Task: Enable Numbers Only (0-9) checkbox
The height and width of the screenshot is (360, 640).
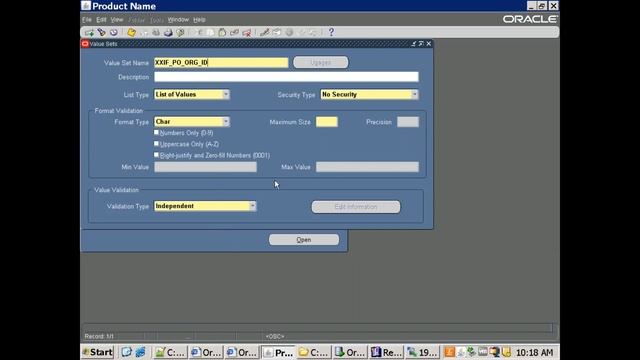Action: (156, 132)
